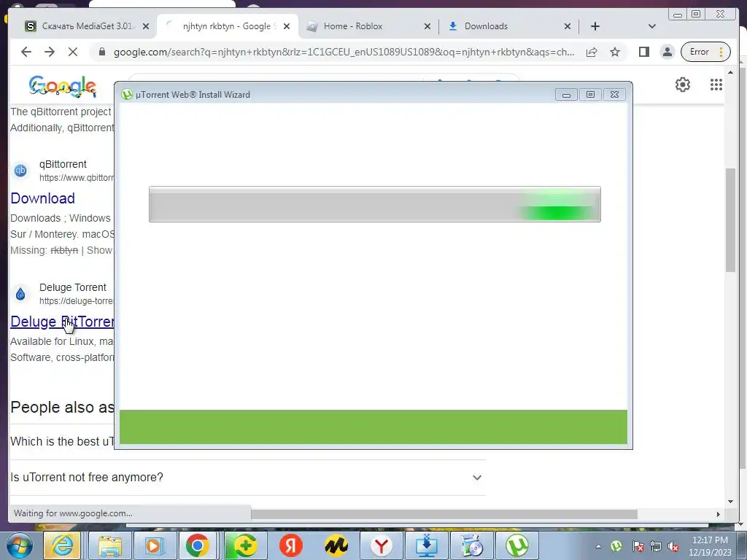
Task: Open Google settings gear icon
Action: click(x=683, y=85)
